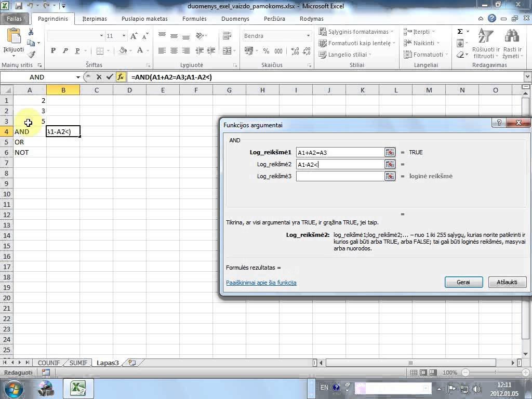The image size is (532, 399).
Task: Click the decrease decimal icon
Action: pyautogui.click(x=307, y=51)
